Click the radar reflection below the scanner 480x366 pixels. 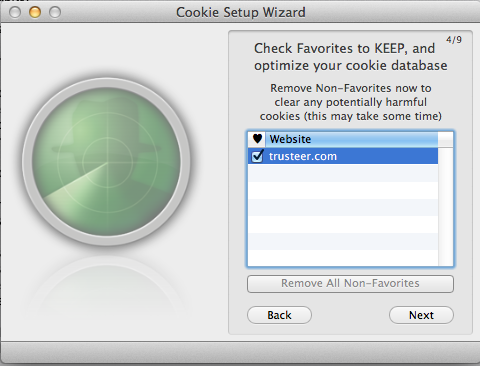coord(107,287)
